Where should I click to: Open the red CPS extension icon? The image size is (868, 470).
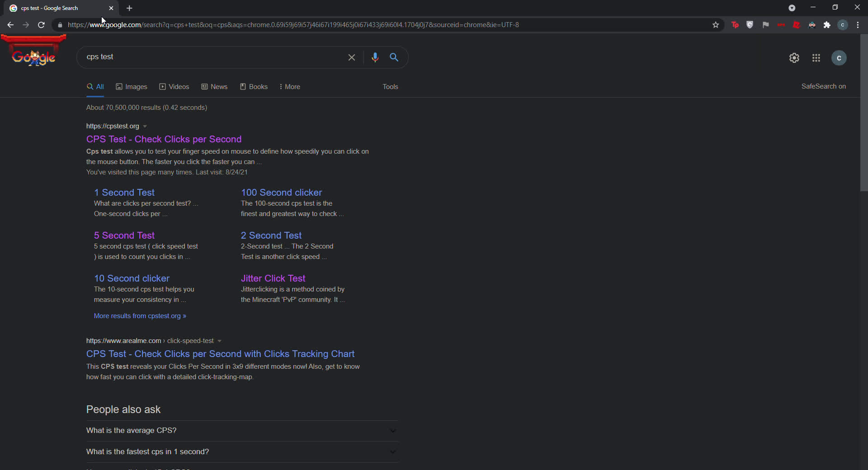[781, 25]
